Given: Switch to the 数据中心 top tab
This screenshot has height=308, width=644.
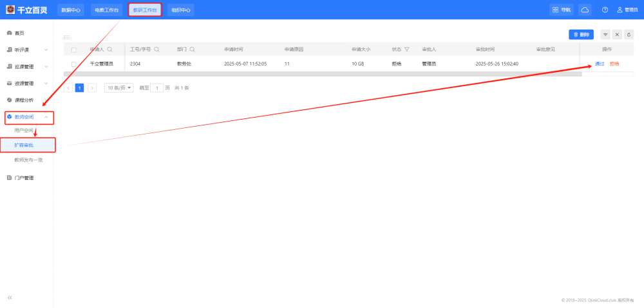Looking at the screenshot, I should click(x=71, y=10).
